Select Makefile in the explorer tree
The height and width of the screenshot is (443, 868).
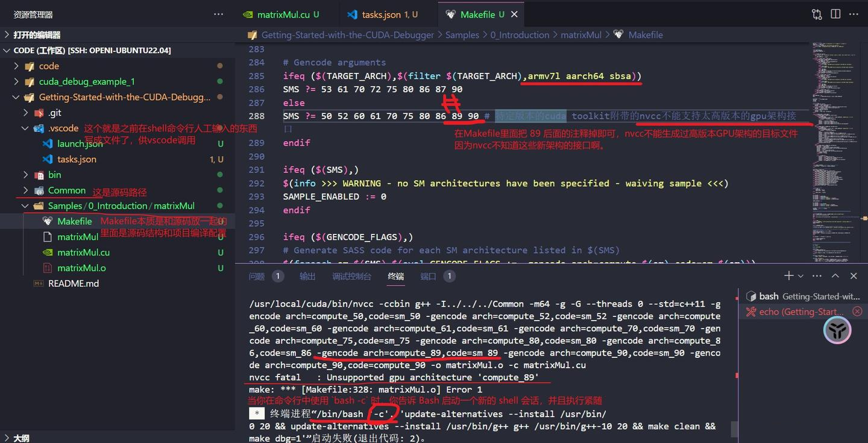click(x=75, y=221)
